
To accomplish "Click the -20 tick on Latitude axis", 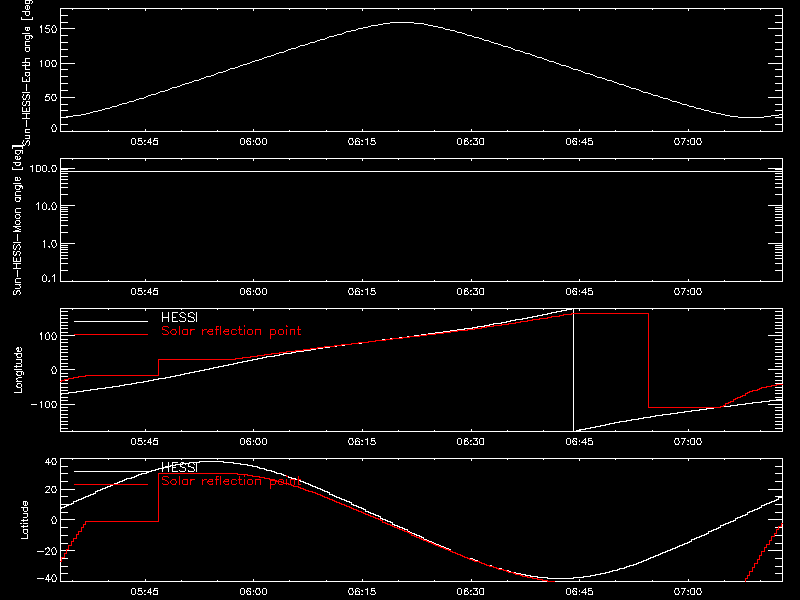I will [47, 551].
